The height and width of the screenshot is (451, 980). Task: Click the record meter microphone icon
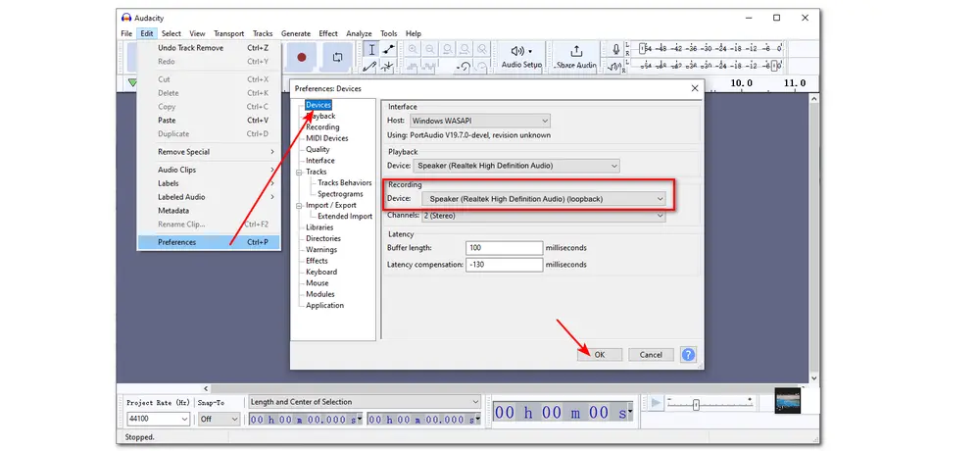[x=615, y=49]
